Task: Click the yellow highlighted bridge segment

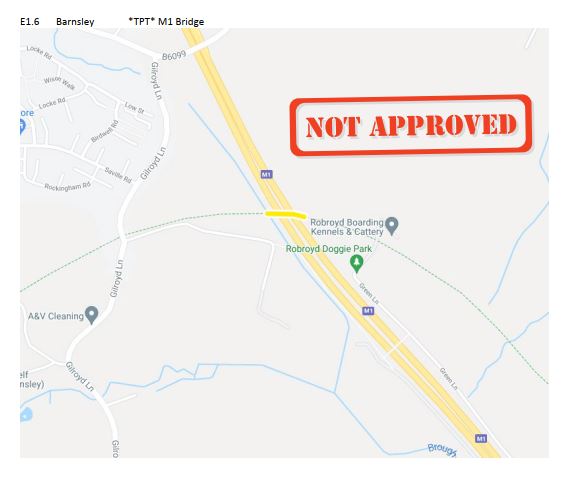Action: 286,214
